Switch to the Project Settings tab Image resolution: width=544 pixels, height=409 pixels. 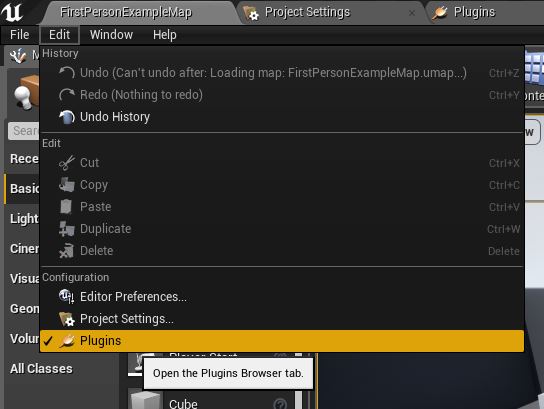307,12
